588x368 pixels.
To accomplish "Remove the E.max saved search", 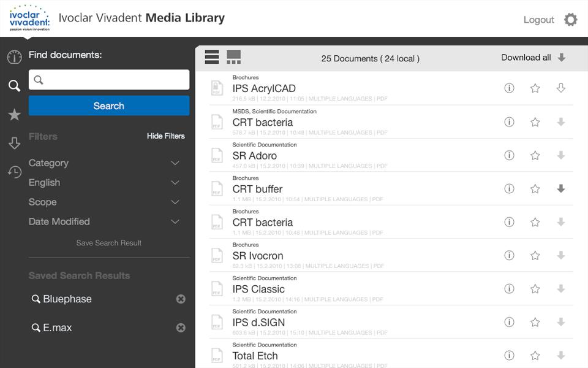I will click(x=181, y=328).
